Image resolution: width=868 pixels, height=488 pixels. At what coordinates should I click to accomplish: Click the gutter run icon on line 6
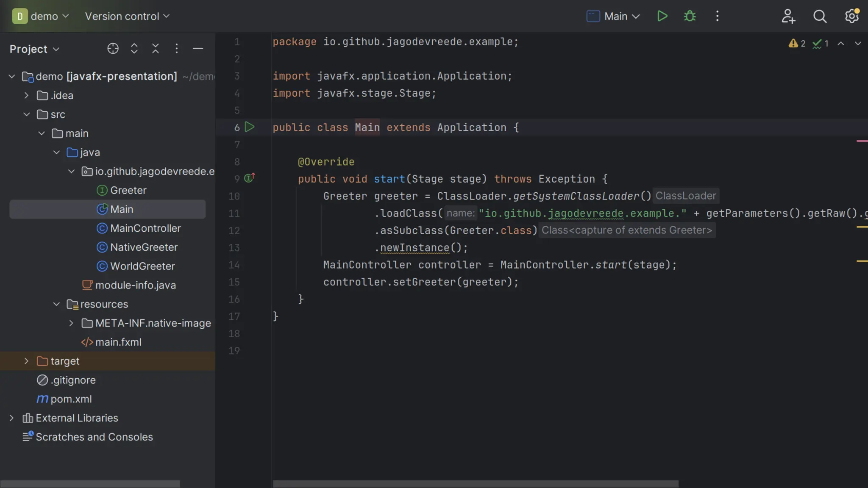(250, 127)
